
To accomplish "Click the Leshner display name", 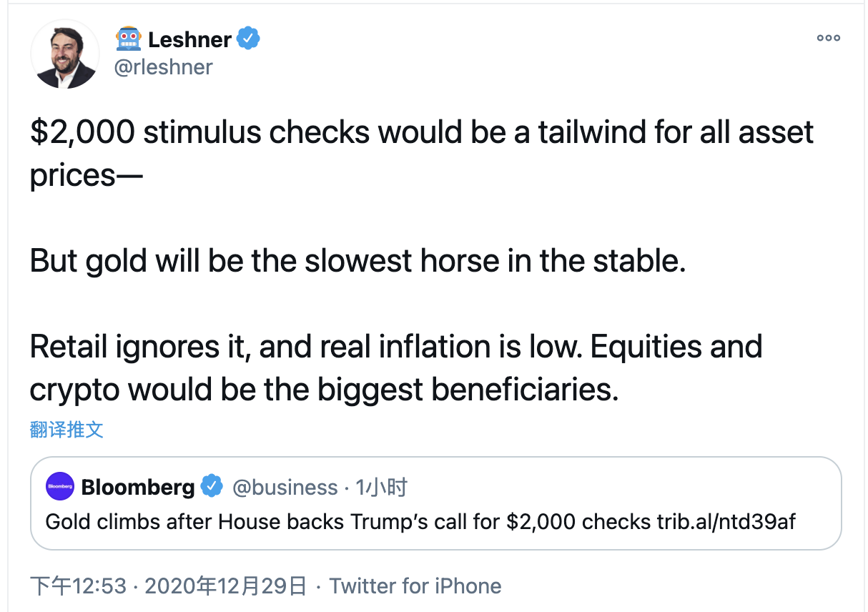I will (189, 39).
